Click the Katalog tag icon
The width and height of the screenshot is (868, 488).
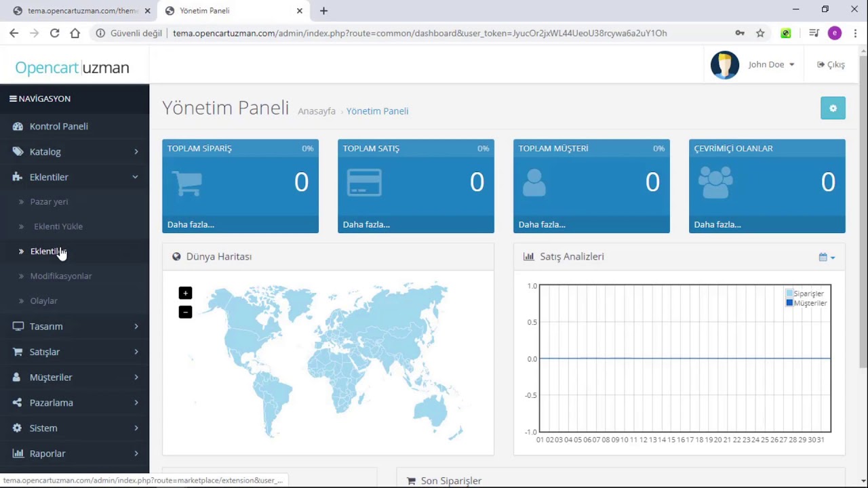click(x=18, y=152)
